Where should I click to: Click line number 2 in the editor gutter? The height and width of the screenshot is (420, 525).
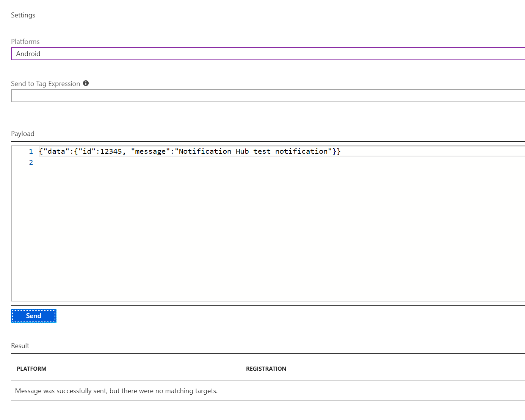[x=31, y=162]
